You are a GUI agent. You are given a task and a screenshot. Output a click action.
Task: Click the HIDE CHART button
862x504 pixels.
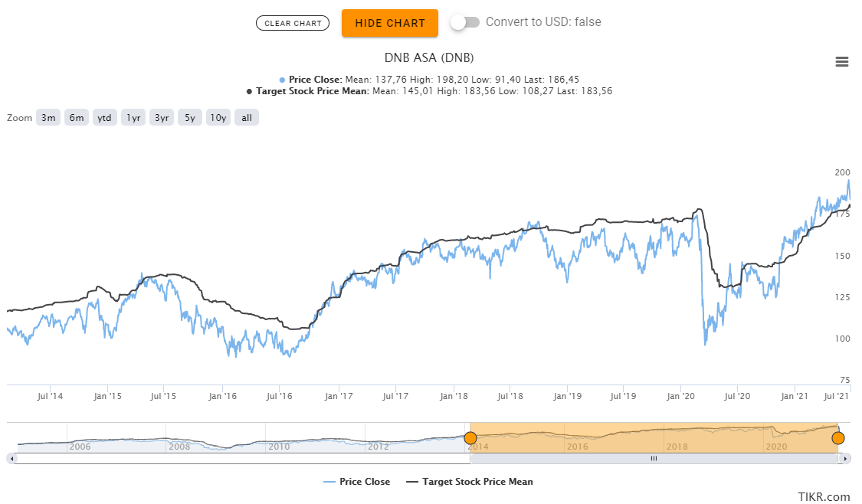point(389,23)
